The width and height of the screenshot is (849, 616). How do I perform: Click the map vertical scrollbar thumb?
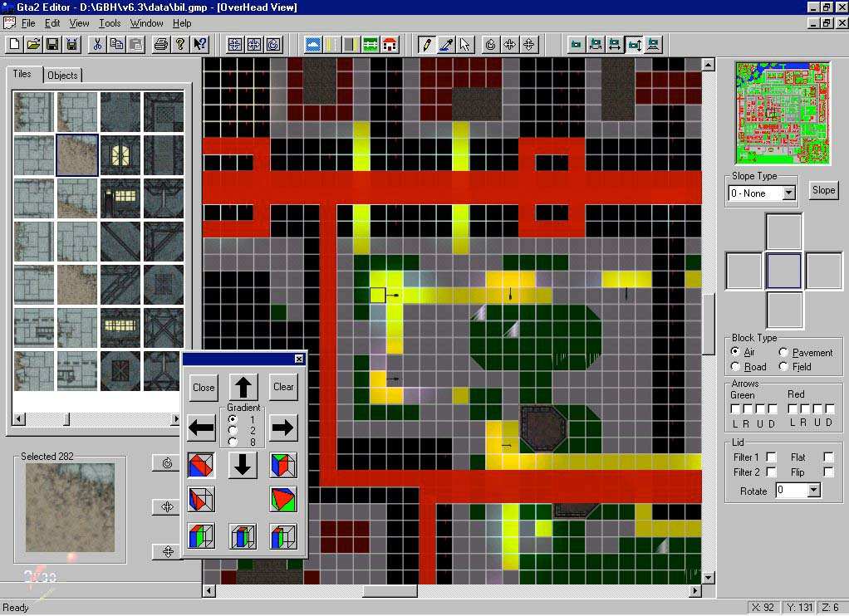point(709,325)
